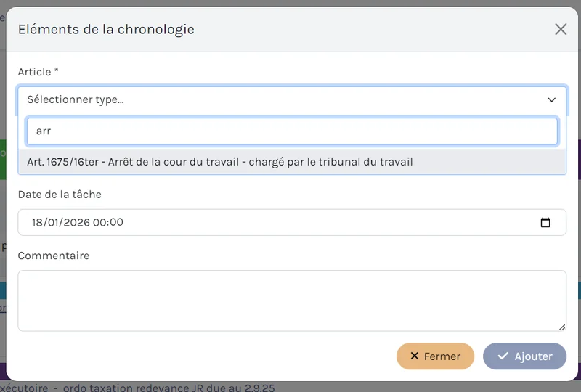Focus the search field containing "arr"
The image size is (581, 392).
[x=292, y=131]
